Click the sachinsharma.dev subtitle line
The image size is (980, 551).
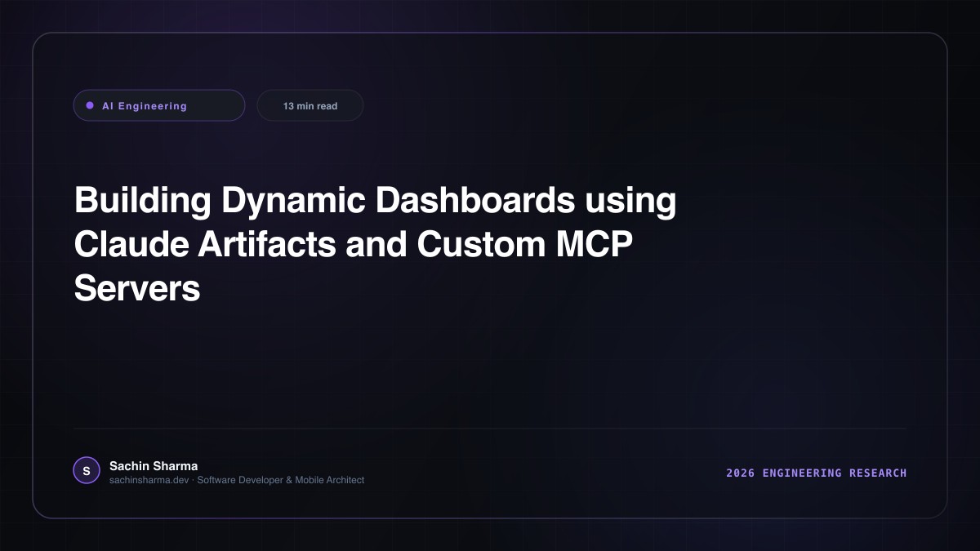pos(237,480)
